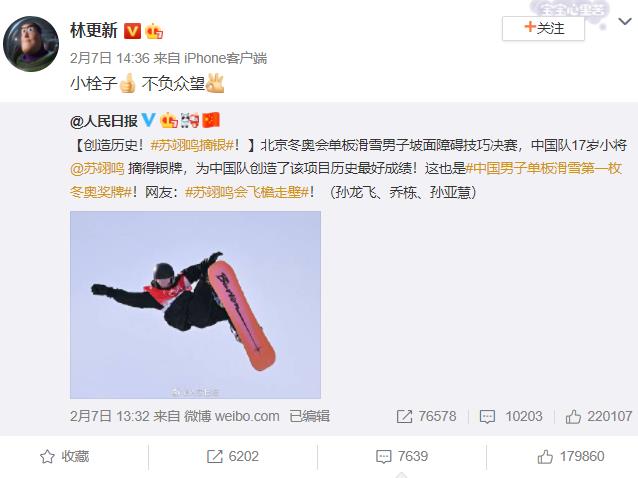Click the orange V verification badge
Screen dimensions: 638x478
132,31
